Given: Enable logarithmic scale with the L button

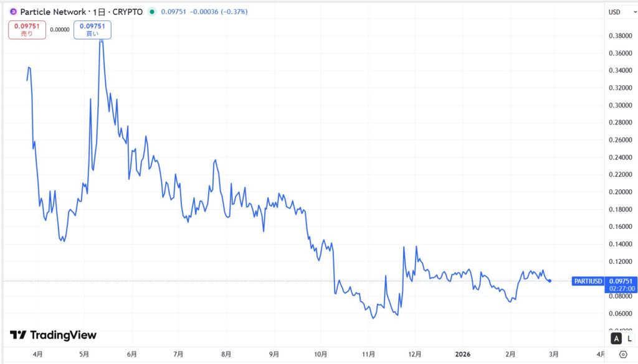Looking at the screenshot, I should point(628,338).
